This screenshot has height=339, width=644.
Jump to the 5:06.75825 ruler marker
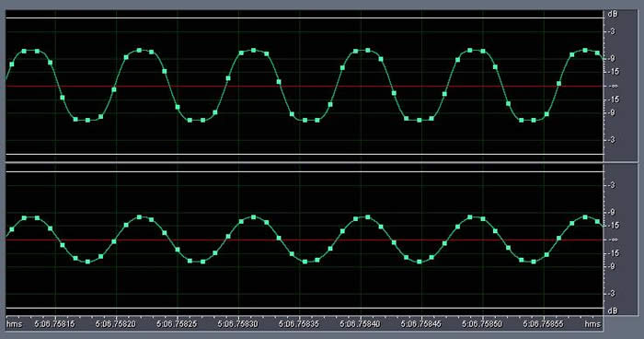point(177,324)
